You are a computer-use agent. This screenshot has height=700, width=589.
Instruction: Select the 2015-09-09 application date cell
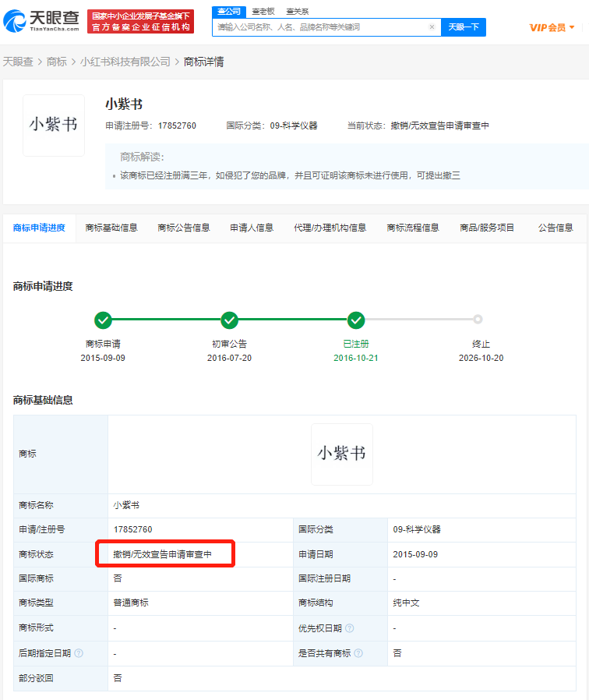pyautogui.click(x=482, y=554)
